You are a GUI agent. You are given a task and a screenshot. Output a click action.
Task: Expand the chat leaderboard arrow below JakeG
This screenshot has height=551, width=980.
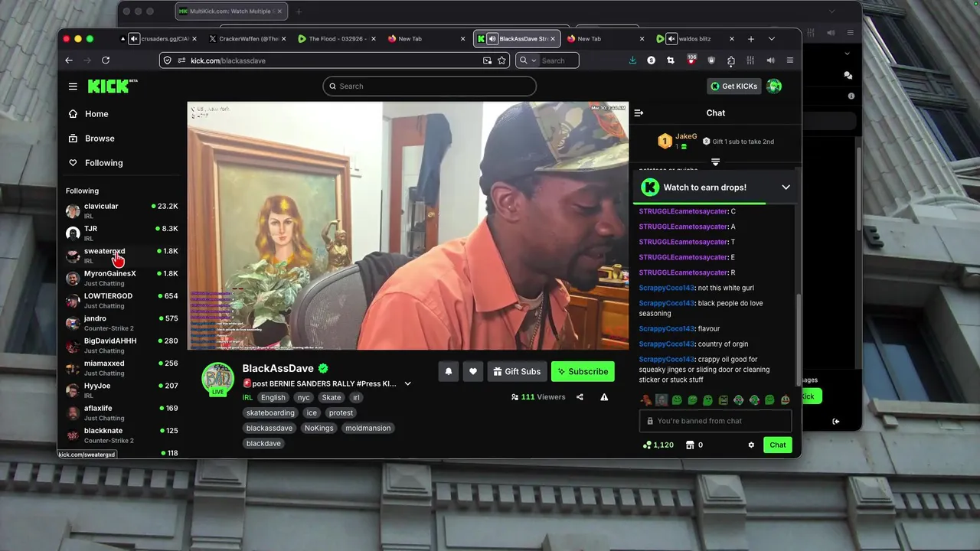[x=715, y=162]
